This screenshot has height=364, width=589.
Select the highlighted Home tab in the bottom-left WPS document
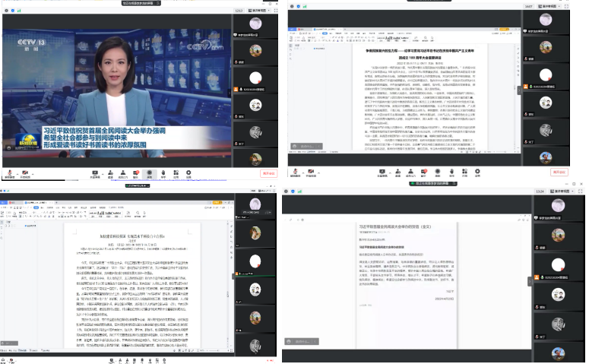(x=36, y=207)
